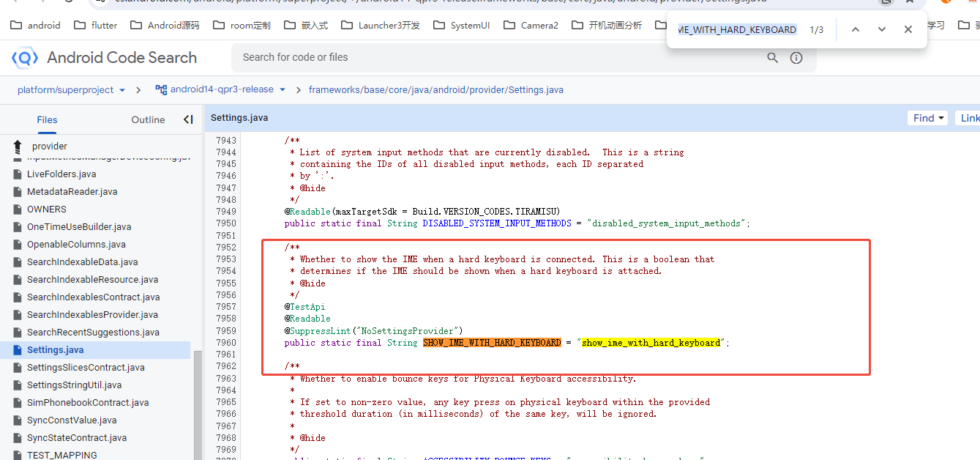This screenshot has height=460, width=980.
Task: Open SearchIndexableResource.java in file list
Action: tap(92, 280)
